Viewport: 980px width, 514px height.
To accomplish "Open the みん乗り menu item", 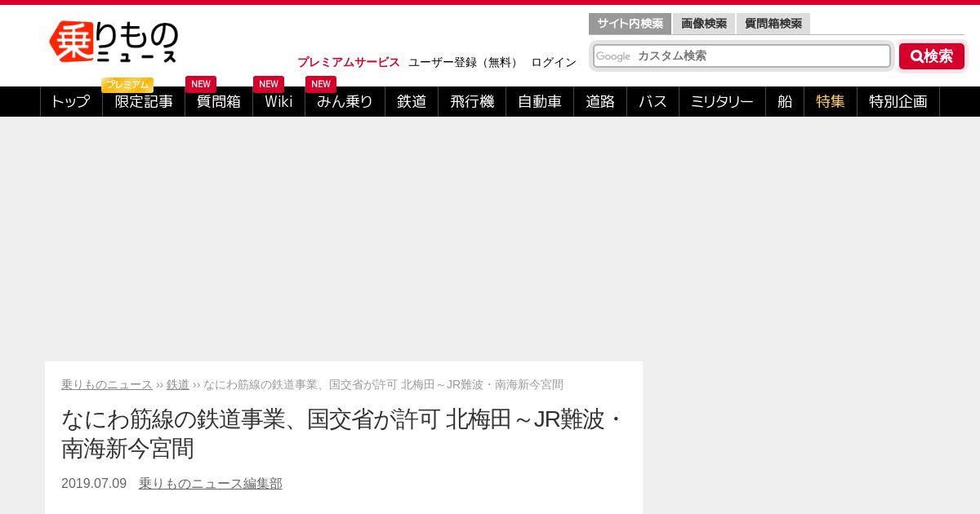I will 345,101.
